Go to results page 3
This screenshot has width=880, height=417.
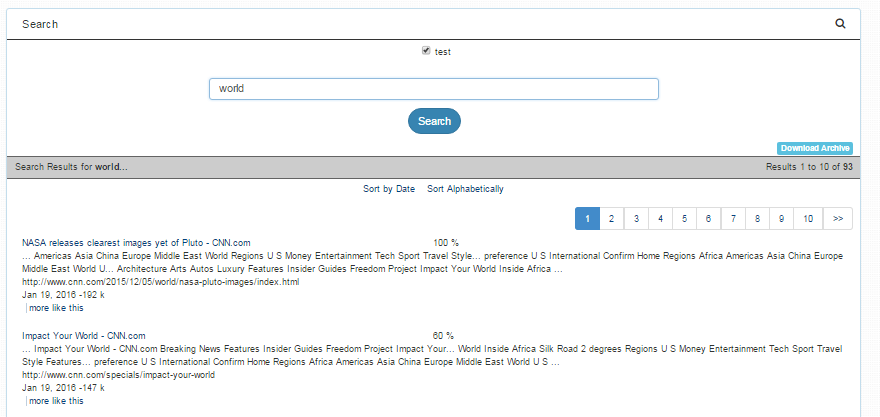[636, 218]
